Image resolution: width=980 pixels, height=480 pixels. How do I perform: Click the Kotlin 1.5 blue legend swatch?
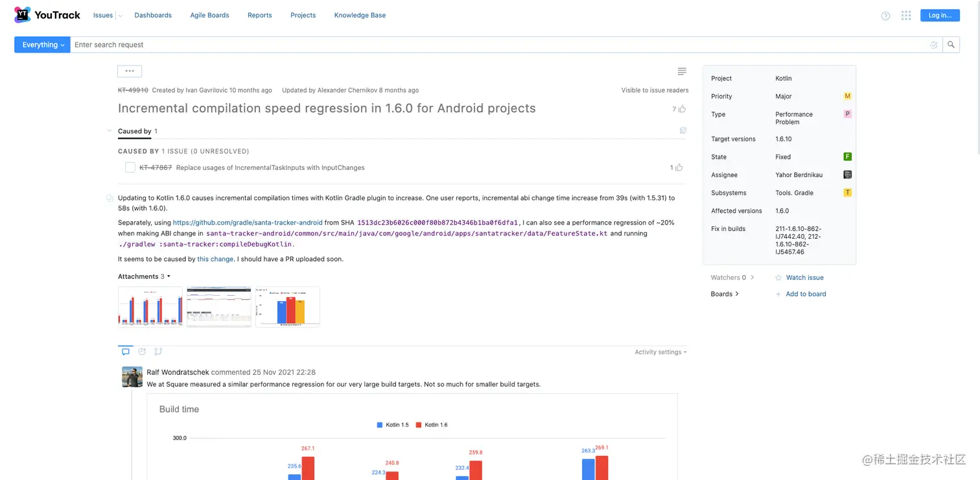[x=380, y=425]
